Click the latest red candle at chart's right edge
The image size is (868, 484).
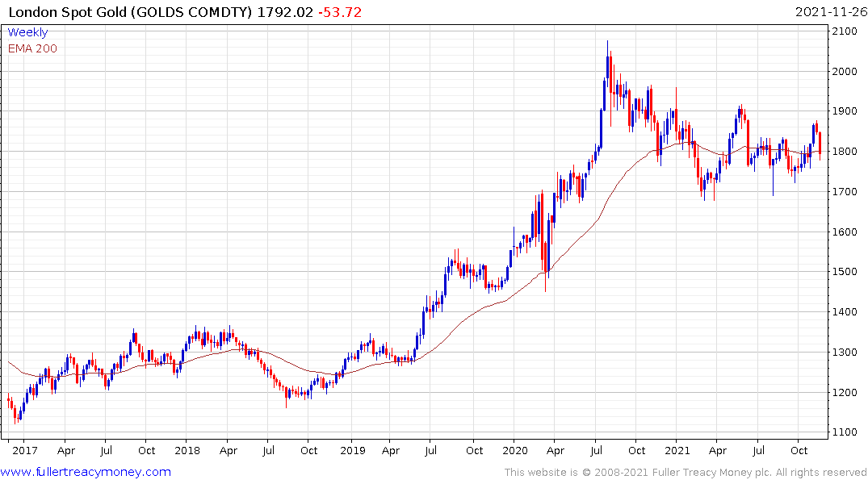pyautogui.click(x=820, y=145)
